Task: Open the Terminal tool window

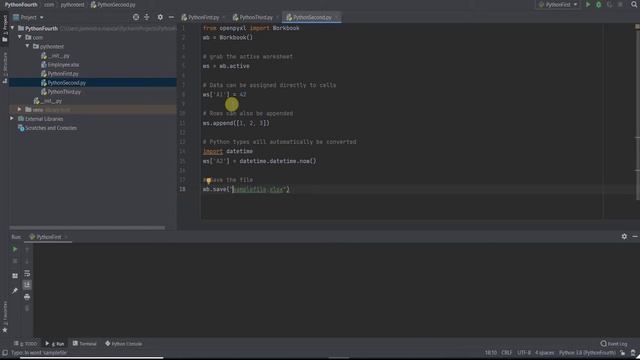Action: [84, 344]
